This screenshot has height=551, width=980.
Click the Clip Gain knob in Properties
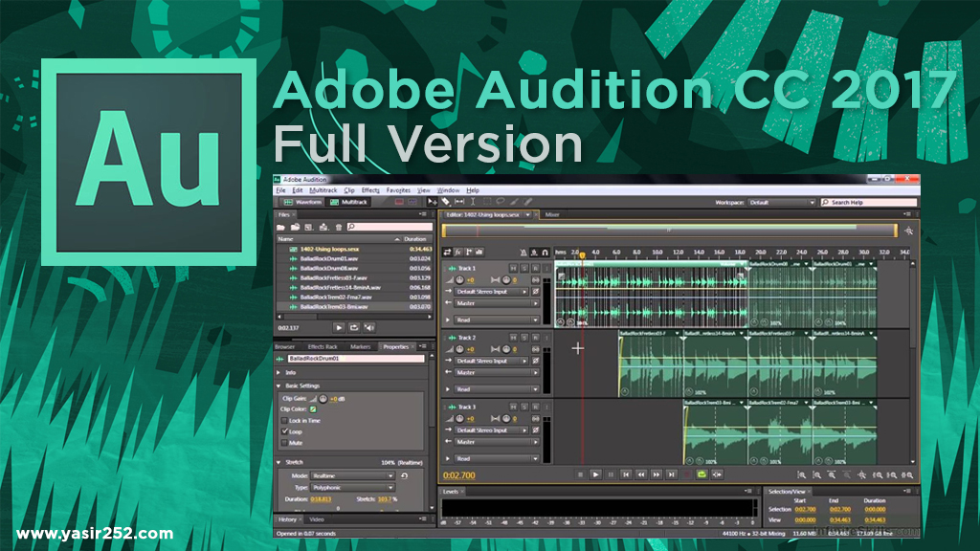tap(323, 398)
